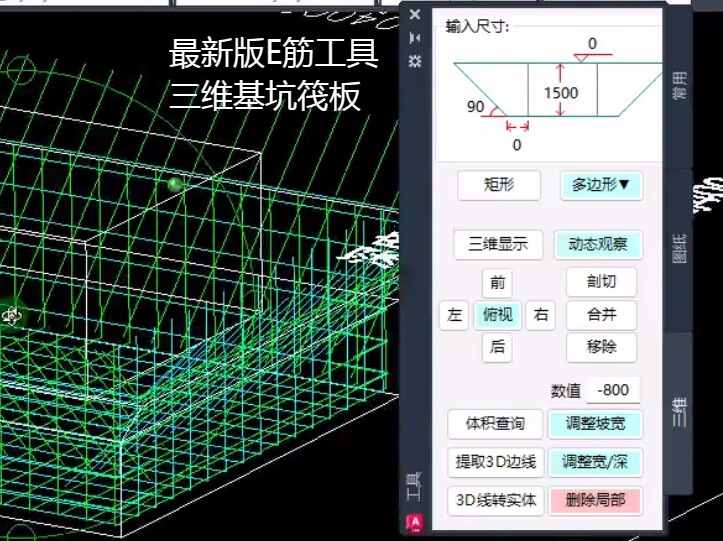Click the green 3D orbit handle sphere
Image resolution: width=723 pixels, height=541 pixels.
point(176,185)
